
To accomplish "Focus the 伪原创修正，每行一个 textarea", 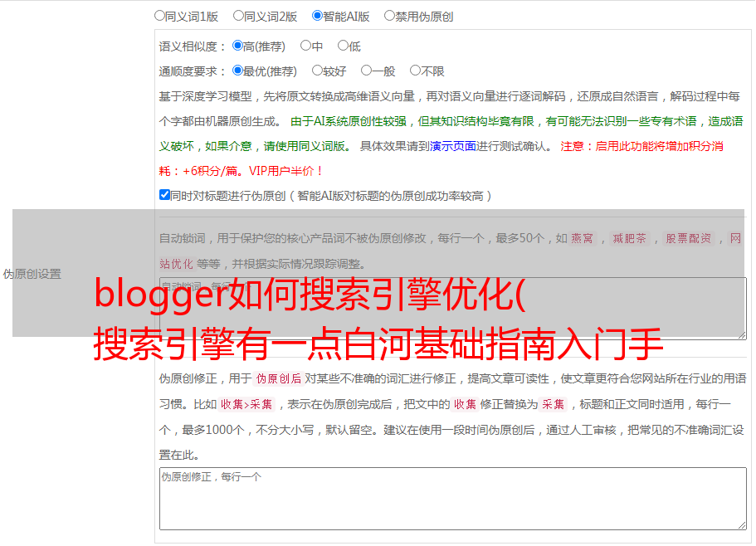I will click(453, 499).
